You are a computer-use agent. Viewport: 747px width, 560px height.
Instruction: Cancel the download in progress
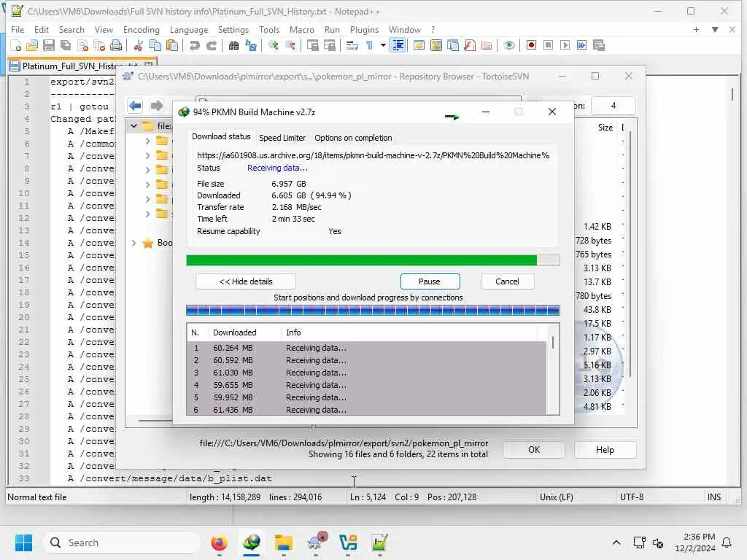[508, 281]
